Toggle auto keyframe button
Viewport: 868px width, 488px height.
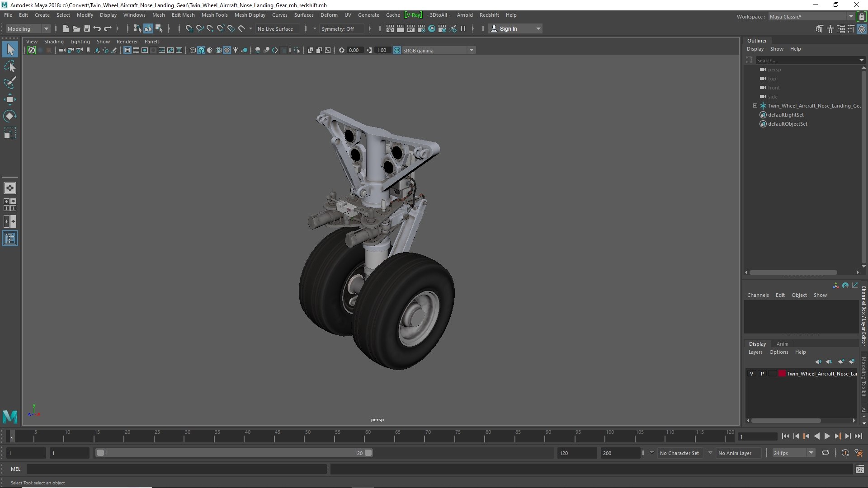[845, 453]
